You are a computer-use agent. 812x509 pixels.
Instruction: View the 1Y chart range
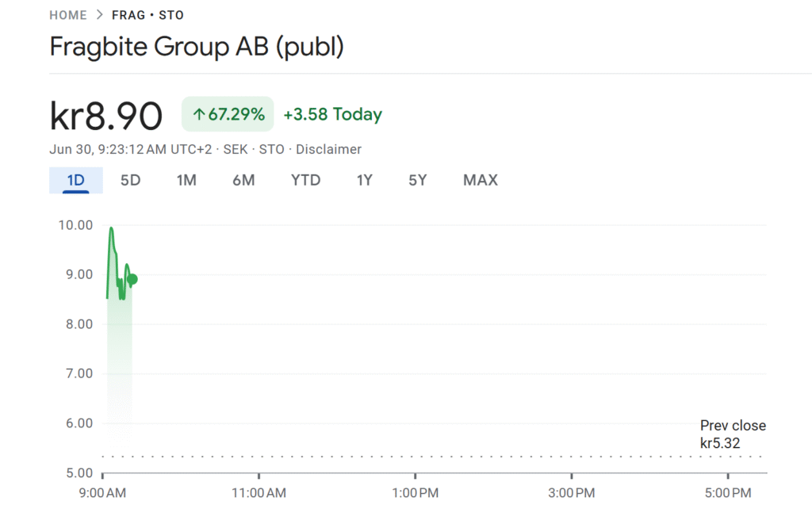tap(364, 180)
